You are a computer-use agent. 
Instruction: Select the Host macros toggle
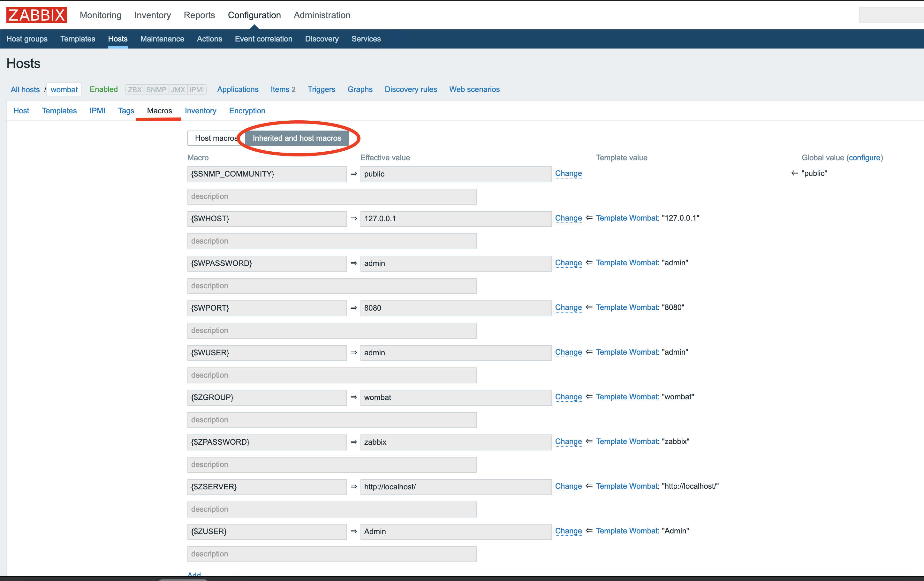(x=216, y=138)
